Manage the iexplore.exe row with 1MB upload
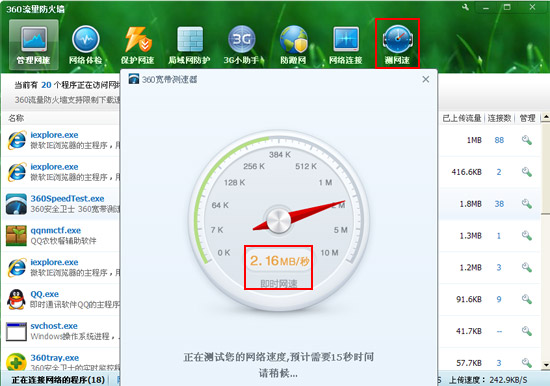 (x=526, y=140)
